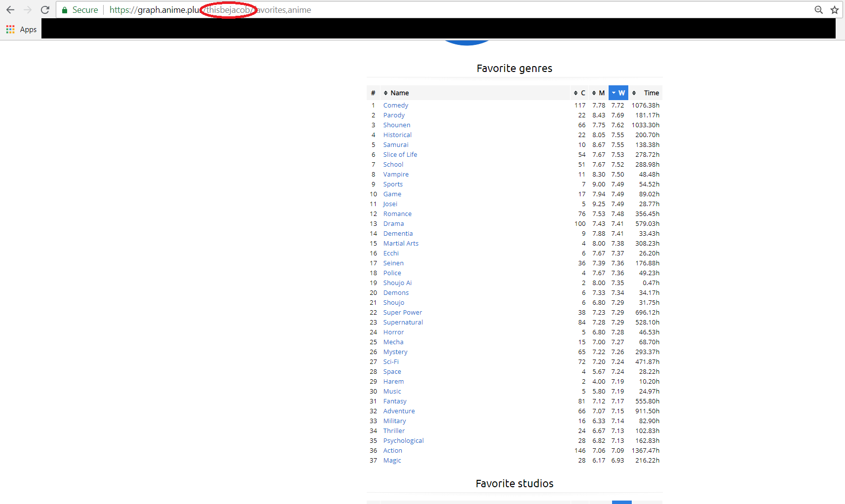
Task: Open the Magic genre link
Action: tap(392, 461)
